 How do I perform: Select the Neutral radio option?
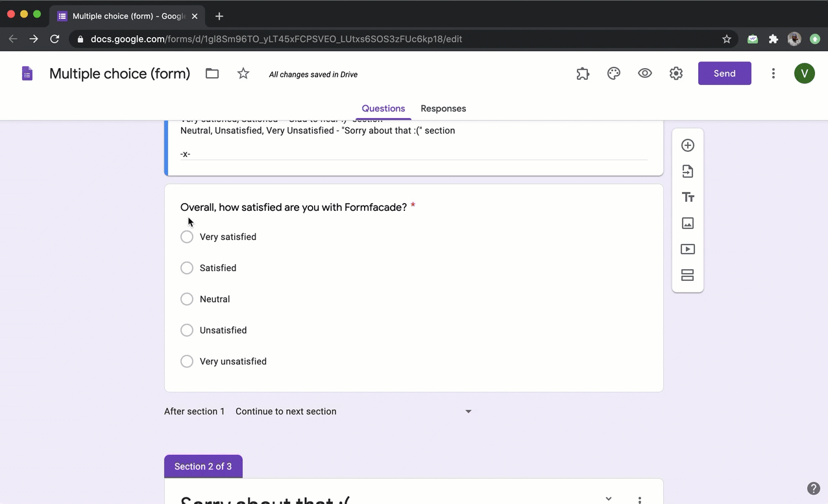(x=187, y=299)
